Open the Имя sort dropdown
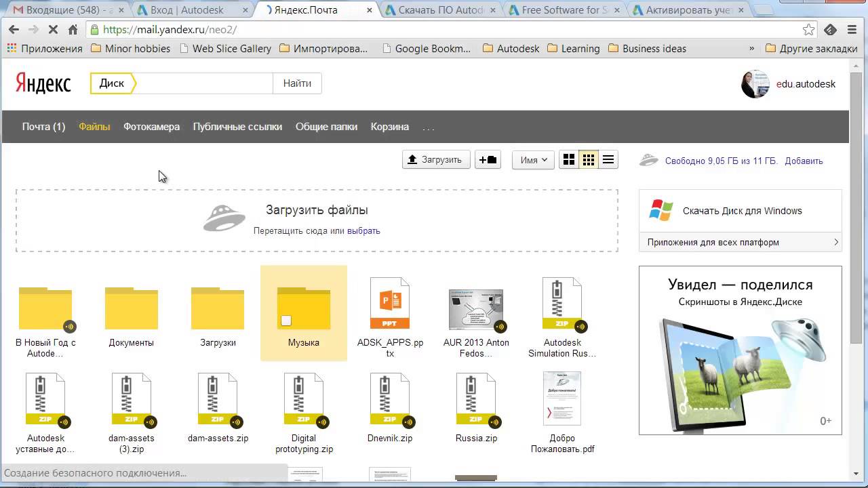The image size is (868, 488). coord(533,160)
